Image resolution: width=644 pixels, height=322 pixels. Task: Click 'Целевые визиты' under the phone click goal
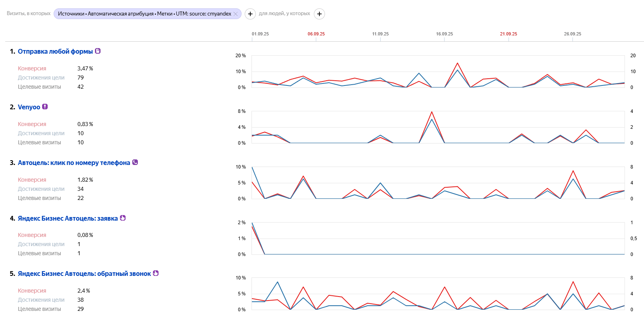(x=39, y=198)
